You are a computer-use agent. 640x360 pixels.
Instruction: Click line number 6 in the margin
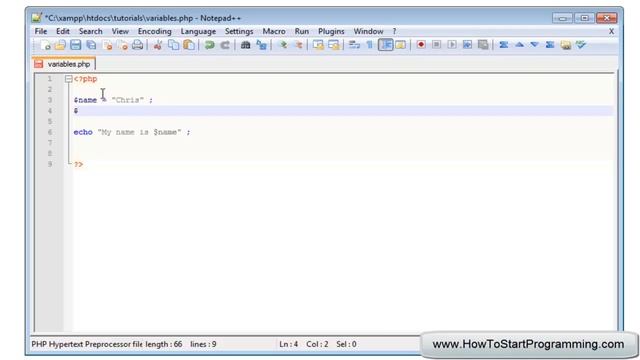tap(50, 132)
